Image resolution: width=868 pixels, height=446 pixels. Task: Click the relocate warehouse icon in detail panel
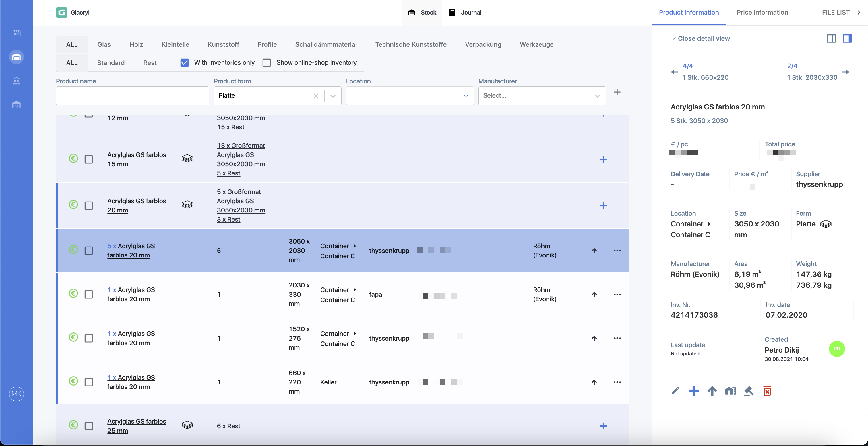point(731,390)
